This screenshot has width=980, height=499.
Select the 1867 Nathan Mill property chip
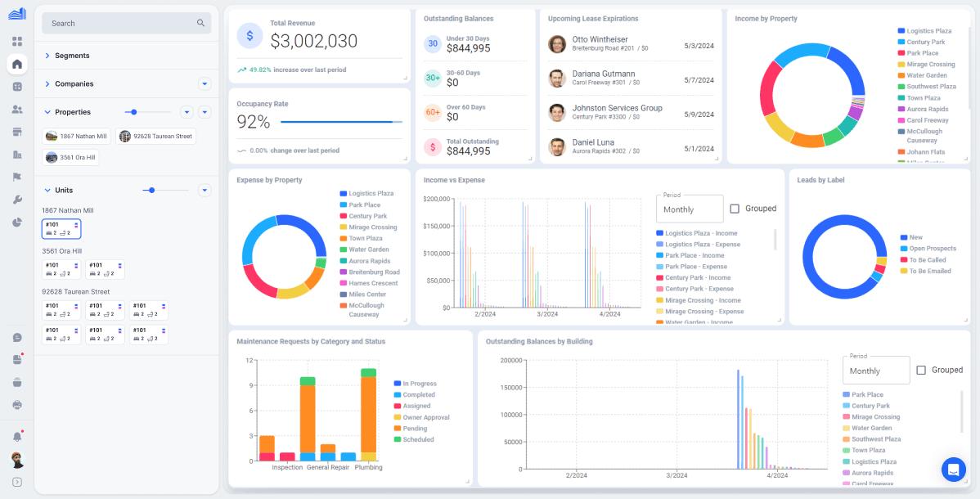coord(76,137)
